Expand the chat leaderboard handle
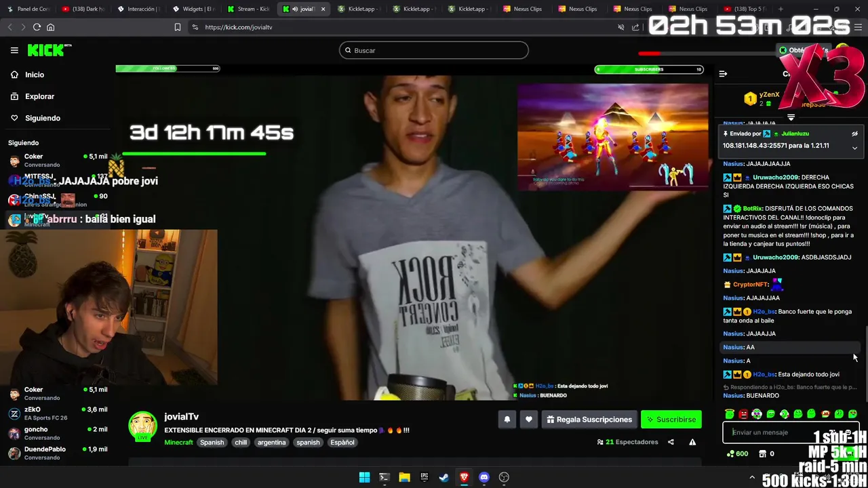Screen dimensions: 868x488 pyautogui.click(x=791, y=117)
